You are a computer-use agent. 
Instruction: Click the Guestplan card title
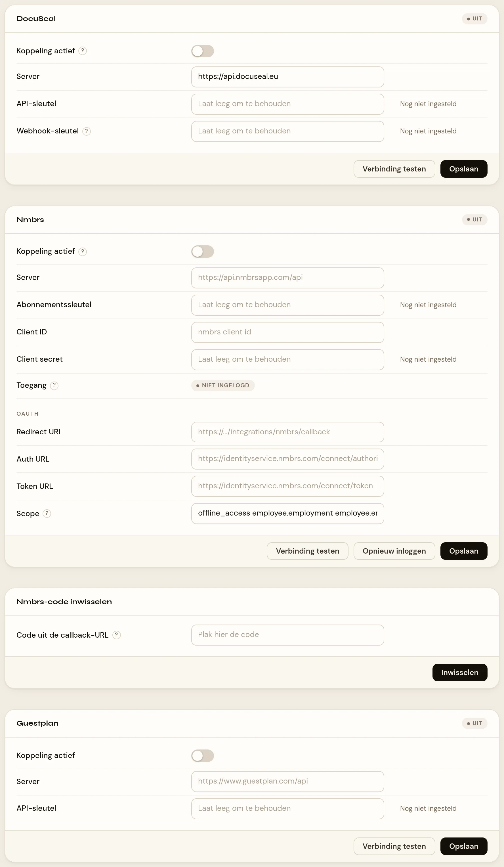point(37,723)
